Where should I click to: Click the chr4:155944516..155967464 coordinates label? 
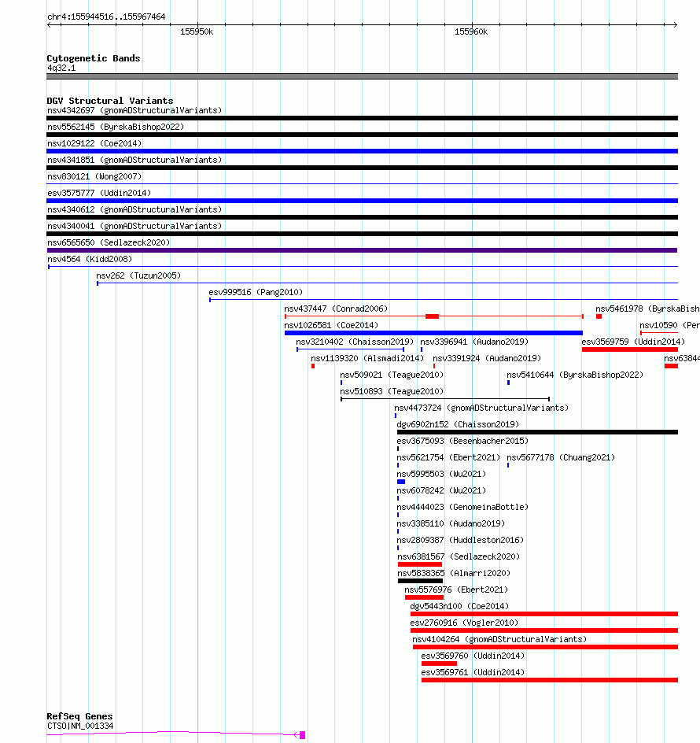click(x=106, y=17)
